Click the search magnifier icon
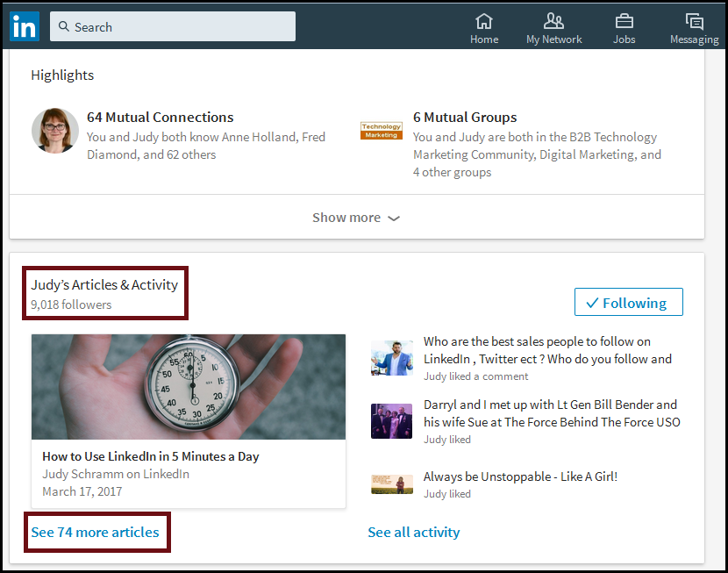This screenshot has height=573, width=728. [64, 26]
